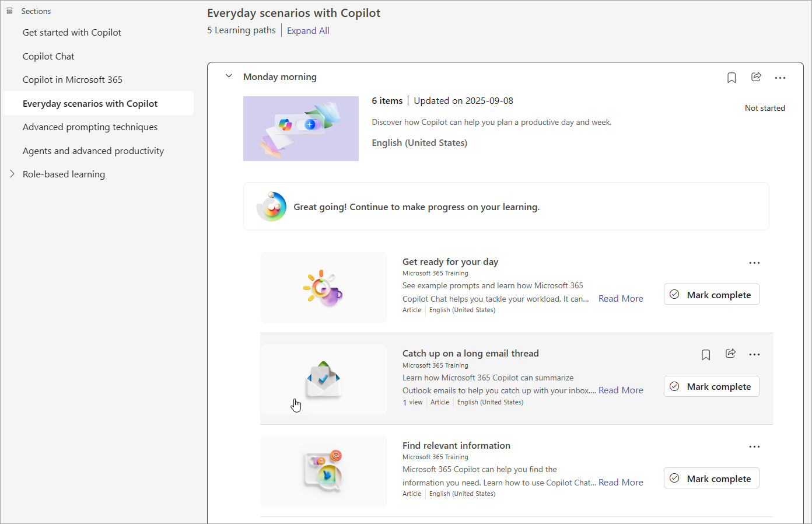Click the Sections hamburger icon
This screenshot has width=812, height=524.
9,11
